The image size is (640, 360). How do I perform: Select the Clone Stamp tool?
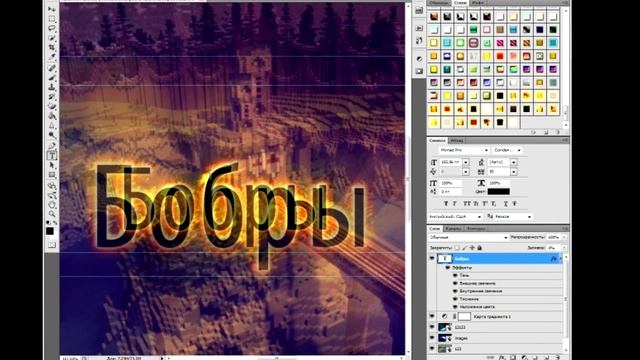52,87
